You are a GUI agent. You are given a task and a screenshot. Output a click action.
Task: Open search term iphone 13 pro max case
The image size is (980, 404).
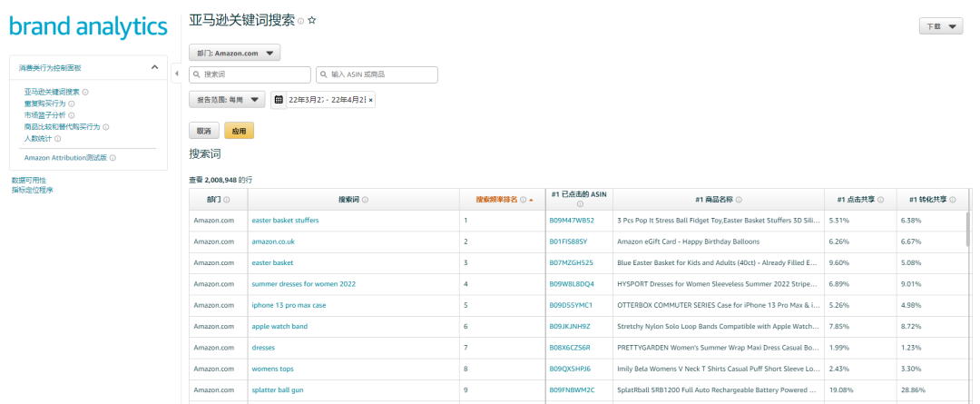(x=289, y=305)
